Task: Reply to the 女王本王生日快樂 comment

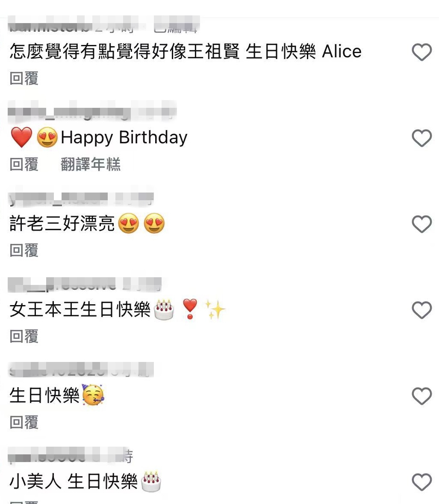Action: pyautogui.click(x=24, y=336)
